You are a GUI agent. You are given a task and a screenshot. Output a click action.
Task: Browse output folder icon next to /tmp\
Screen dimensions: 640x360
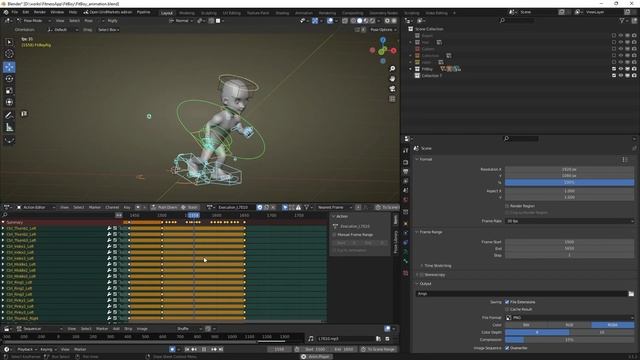tap(631, 293)
